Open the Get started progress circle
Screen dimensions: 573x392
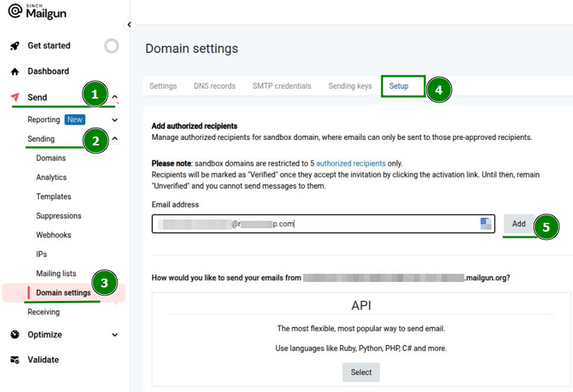coord(111,46)
